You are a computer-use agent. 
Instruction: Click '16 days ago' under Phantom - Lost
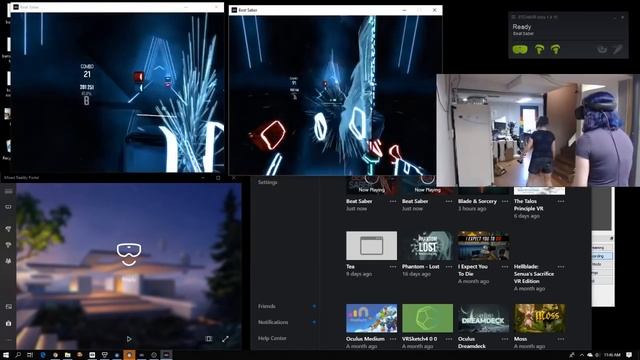(416, 274)
